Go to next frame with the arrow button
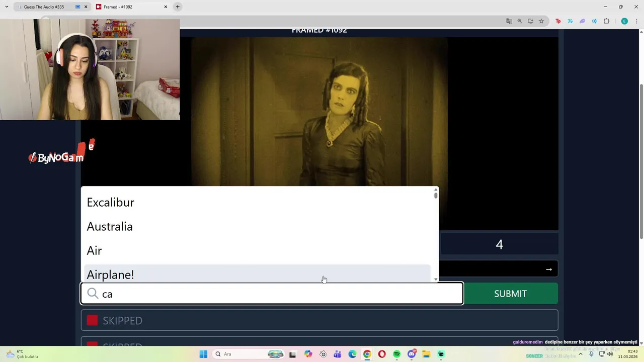Screen dimensions: 644x362 pyautogui.click(x=549, y=269)
